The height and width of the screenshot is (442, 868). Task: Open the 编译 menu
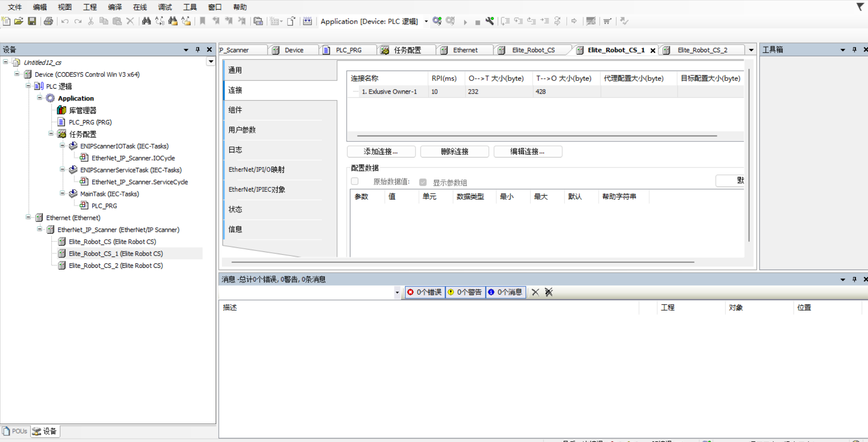point(115,7)
